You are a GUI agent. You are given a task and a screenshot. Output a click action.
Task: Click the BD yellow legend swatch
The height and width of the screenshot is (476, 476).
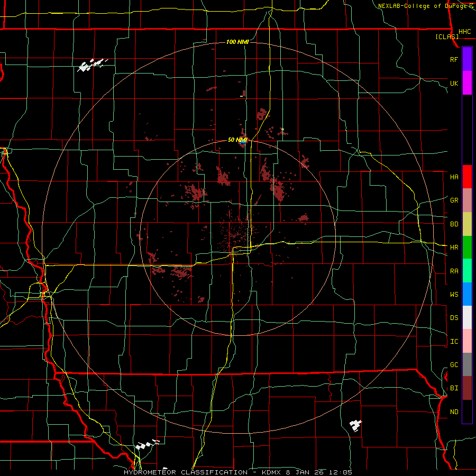point(467,224)
